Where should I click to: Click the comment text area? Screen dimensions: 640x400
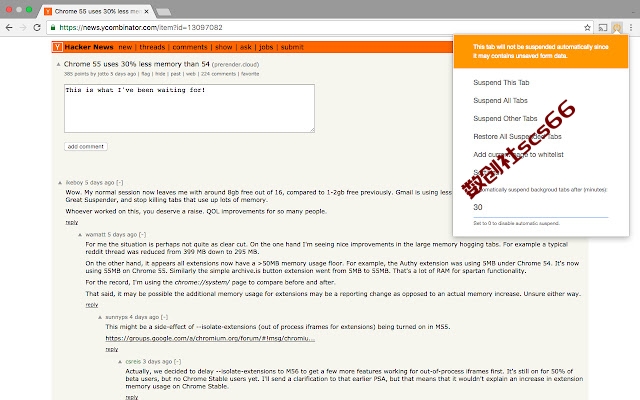pos(189,108)
